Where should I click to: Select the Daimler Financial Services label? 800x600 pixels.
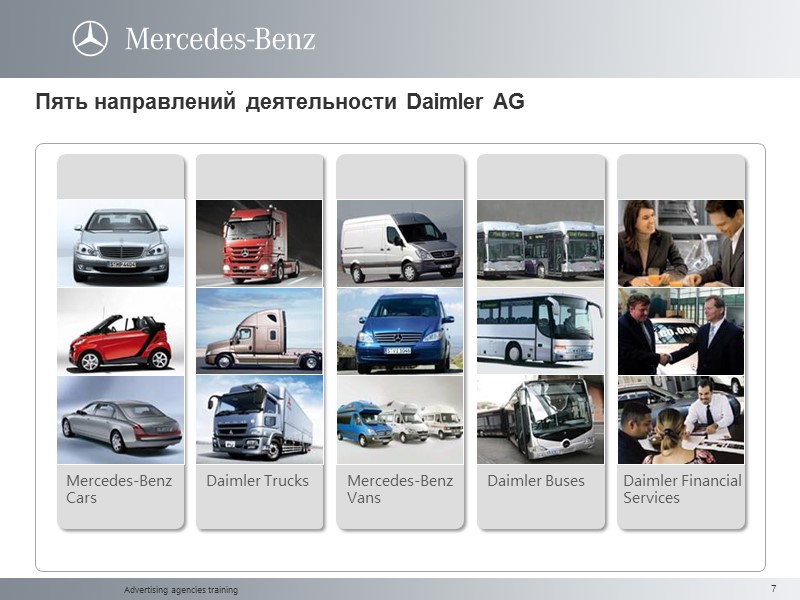683,487
